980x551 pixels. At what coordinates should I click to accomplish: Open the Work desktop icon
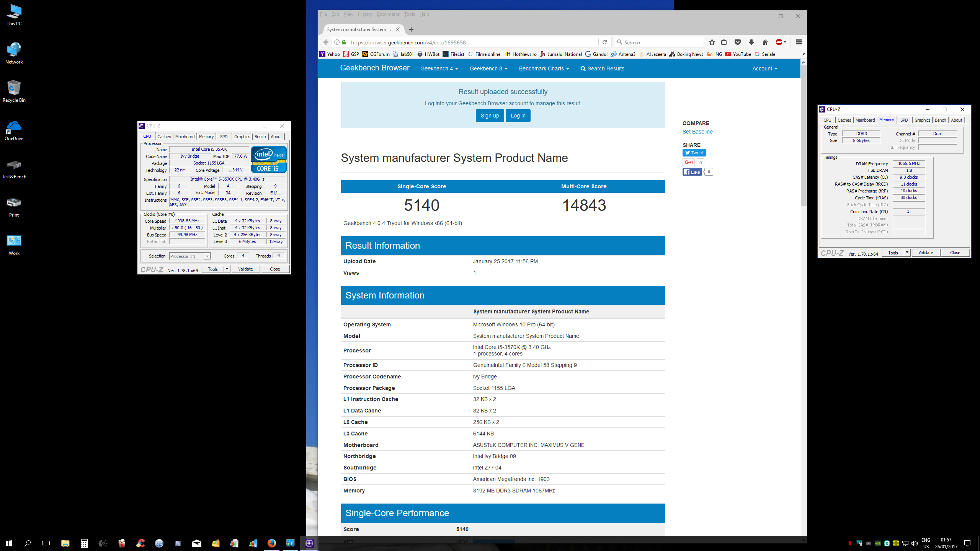pos(14,245)
